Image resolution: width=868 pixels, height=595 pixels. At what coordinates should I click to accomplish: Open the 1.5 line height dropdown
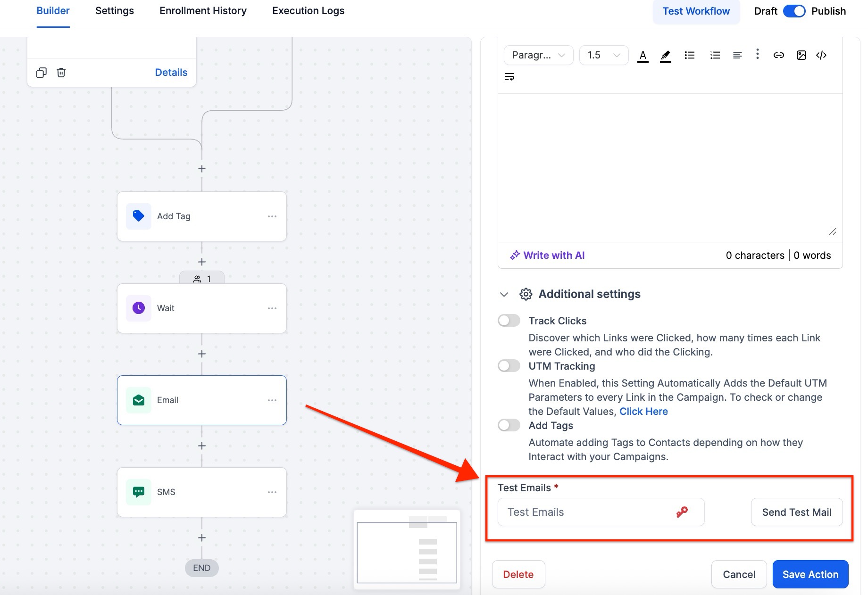[603, 55]
